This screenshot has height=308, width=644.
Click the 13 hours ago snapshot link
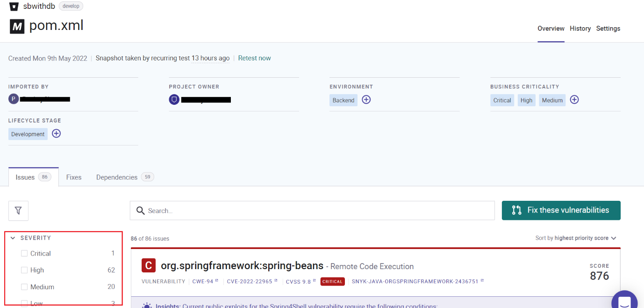pos(210,58)
